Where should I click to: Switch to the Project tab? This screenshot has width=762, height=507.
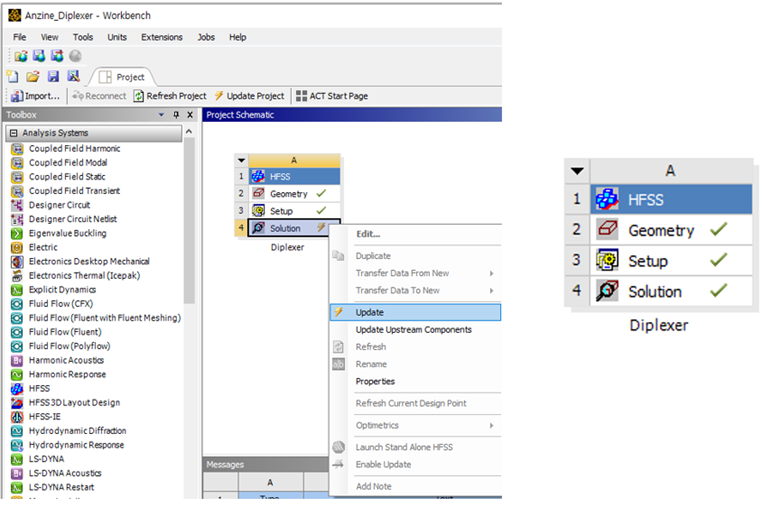coord(122,77)
